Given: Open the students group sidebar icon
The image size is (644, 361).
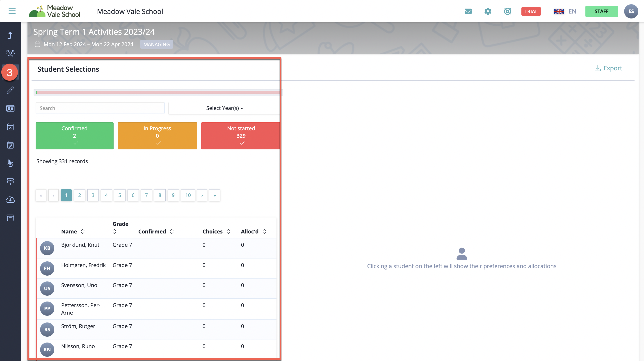Looking at the screenshot, I should (x=10, y=53).
